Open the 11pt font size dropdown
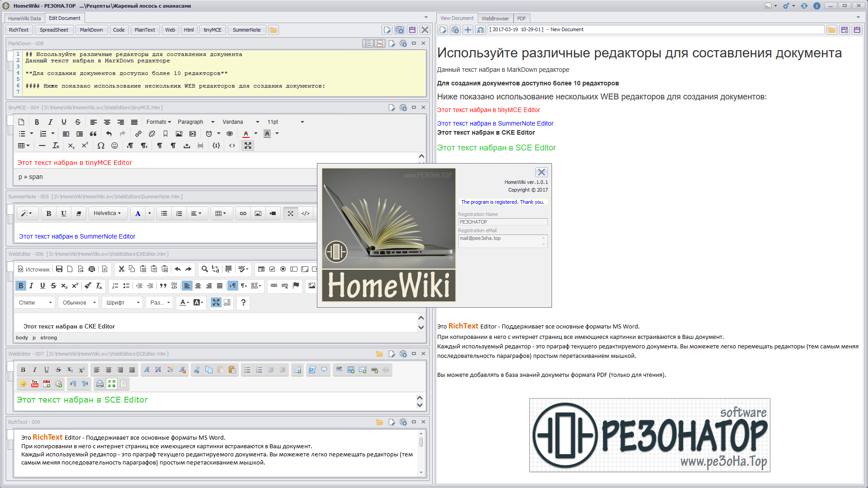This screenshot has width=868, height=488. tap(286, 122)
